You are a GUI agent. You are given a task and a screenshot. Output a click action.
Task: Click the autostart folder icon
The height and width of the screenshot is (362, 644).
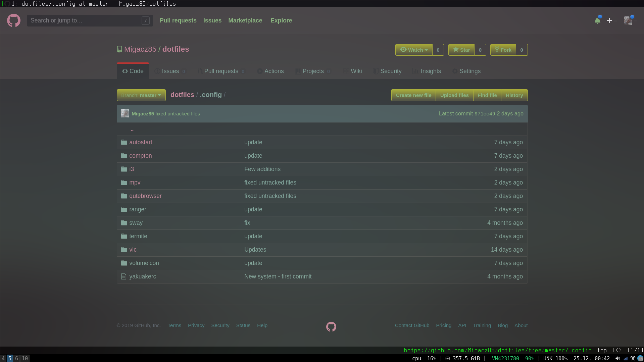coord(124,142)
